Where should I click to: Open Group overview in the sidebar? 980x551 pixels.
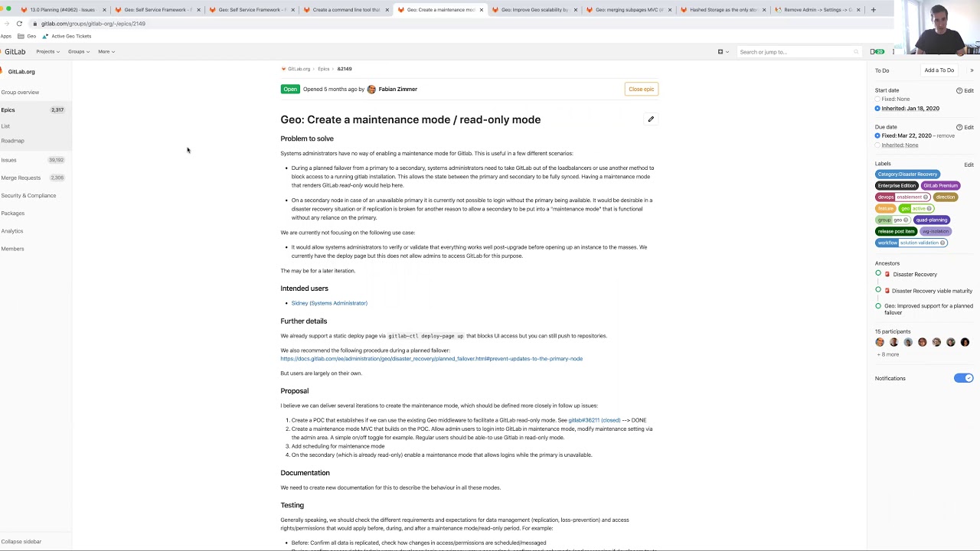pyautogui.click(x=20, y=93)
